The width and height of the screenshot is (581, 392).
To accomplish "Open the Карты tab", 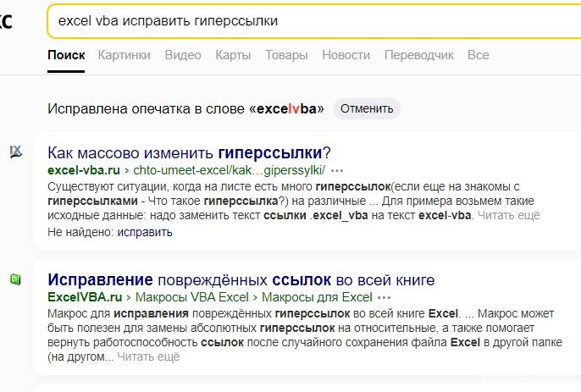I will point(233,55).
